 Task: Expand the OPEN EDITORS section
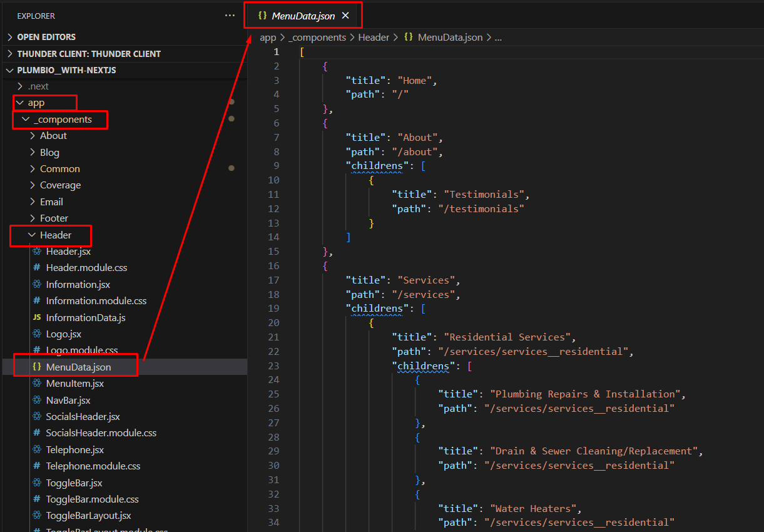click(x=124, y=37)
